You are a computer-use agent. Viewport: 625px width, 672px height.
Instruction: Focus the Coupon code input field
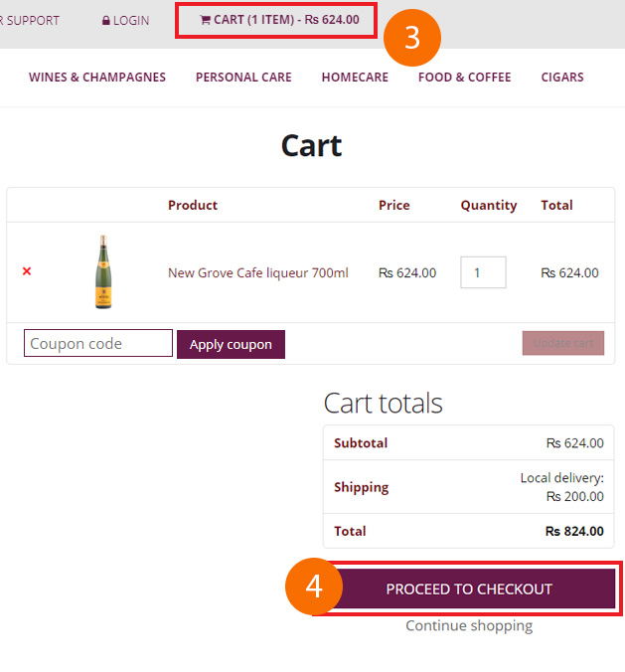click(x=98, y=344)
